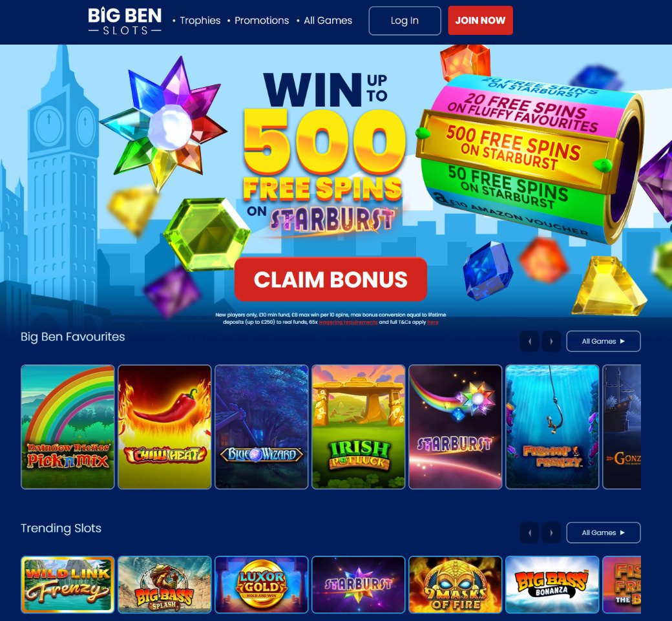Open Fishin' Frenzy slot tile
Image resolution: width=672 pixels, height=621 pixels.
pos(552,427)
